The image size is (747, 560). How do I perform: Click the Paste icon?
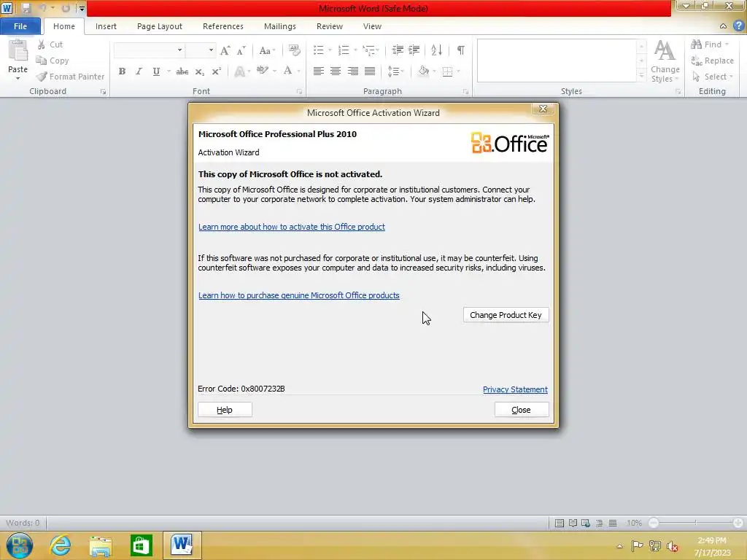[x=18, y=51]
